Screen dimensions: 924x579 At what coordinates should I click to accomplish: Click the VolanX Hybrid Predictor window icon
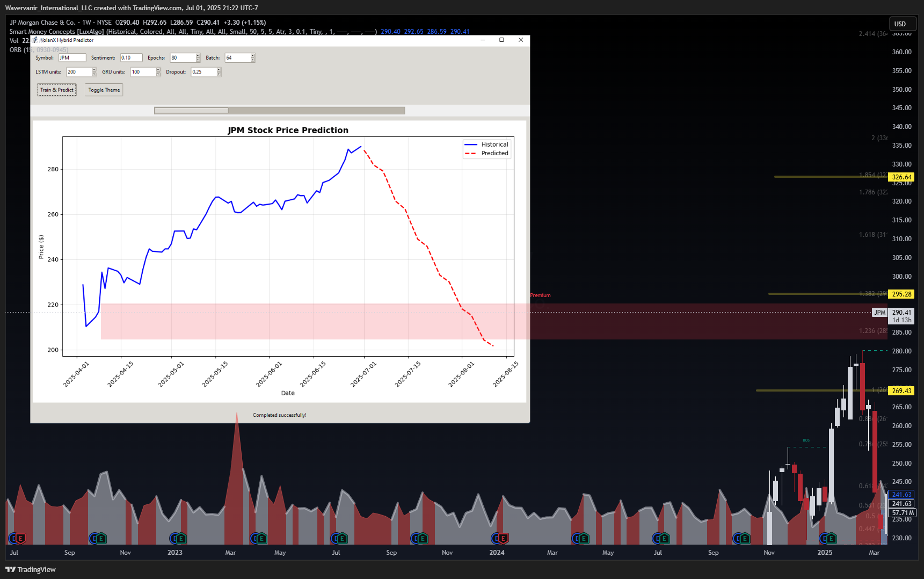(x=35, y=40)
